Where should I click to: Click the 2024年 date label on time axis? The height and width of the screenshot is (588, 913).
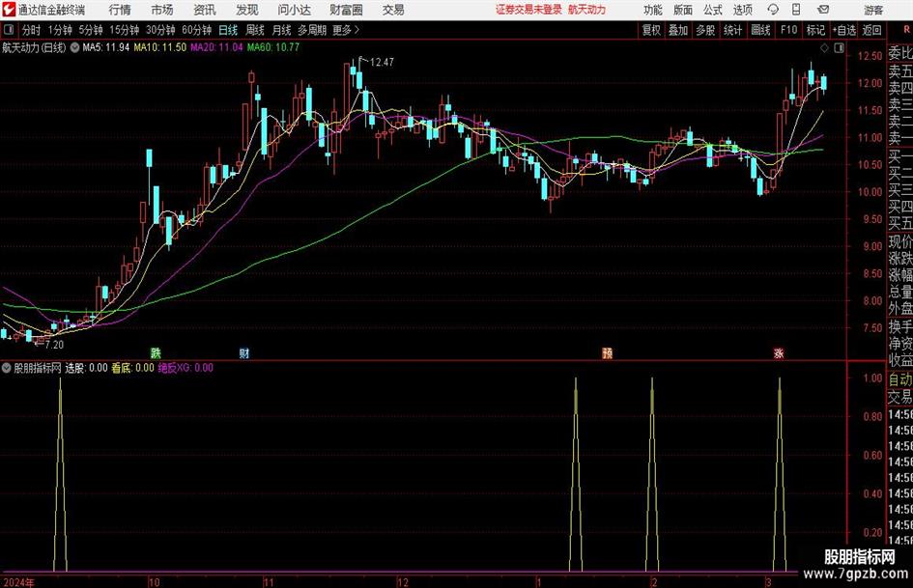[18, 582]
